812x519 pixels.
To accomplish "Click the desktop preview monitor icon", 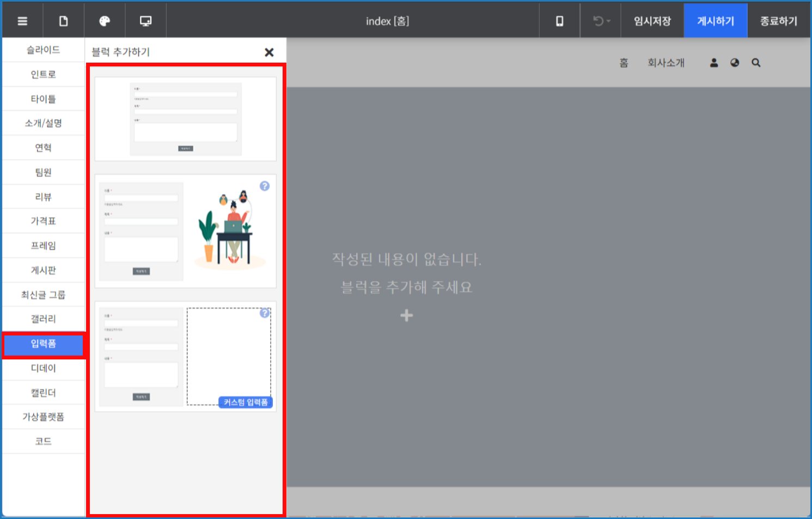I will [x=145, y=20].
